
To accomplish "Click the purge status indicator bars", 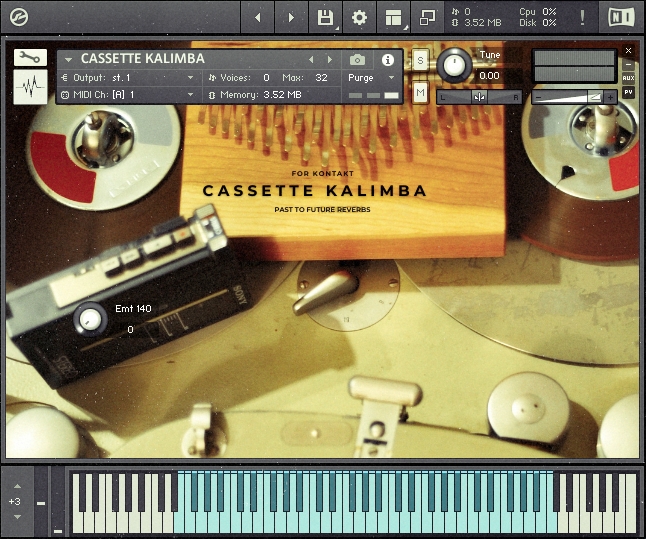I will point(373,96).
